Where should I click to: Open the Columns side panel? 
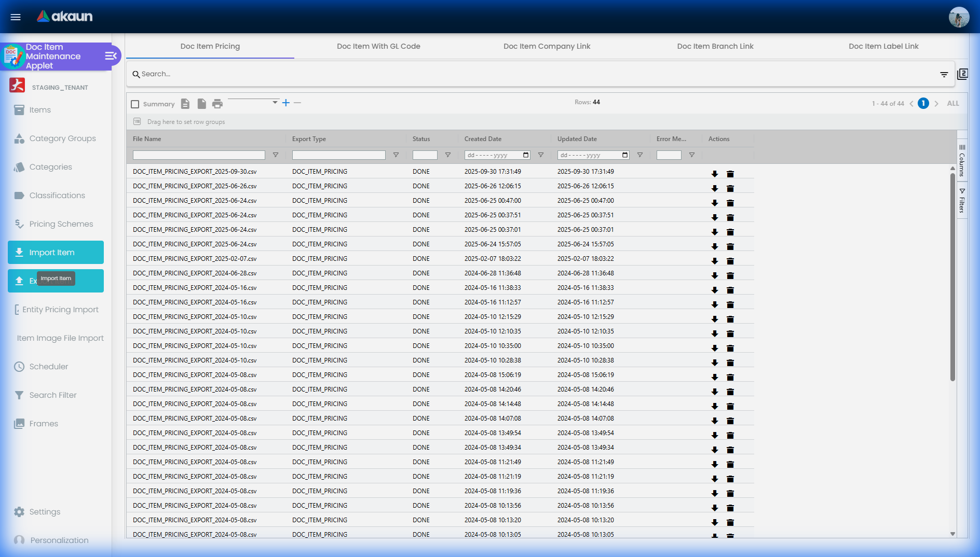coord(962,161)
